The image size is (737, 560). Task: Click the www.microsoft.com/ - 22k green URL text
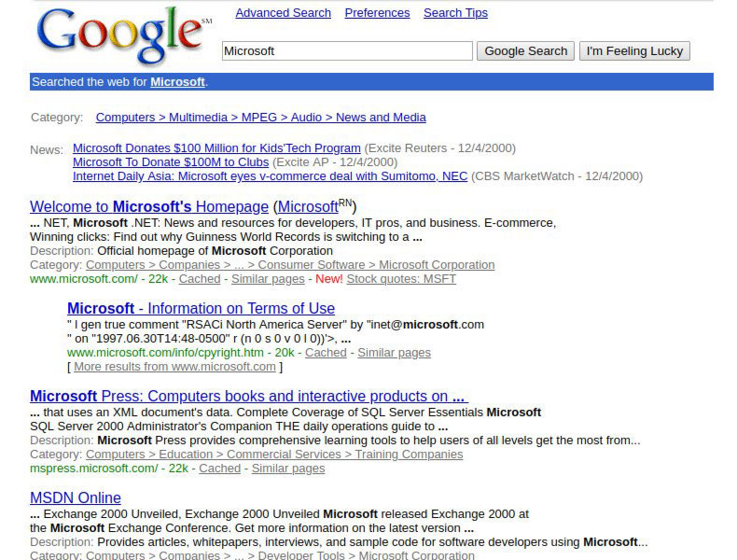click(x=99, y=279)
